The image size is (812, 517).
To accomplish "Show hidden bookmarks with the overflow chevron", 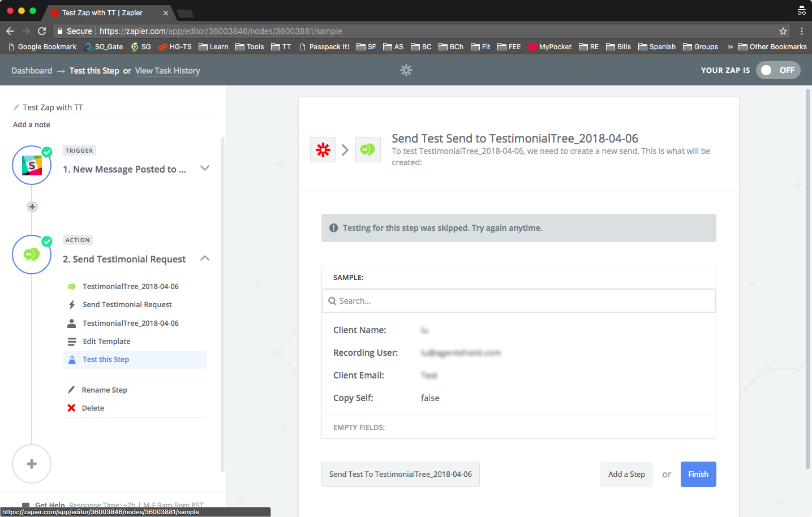I will coord(730,47).
